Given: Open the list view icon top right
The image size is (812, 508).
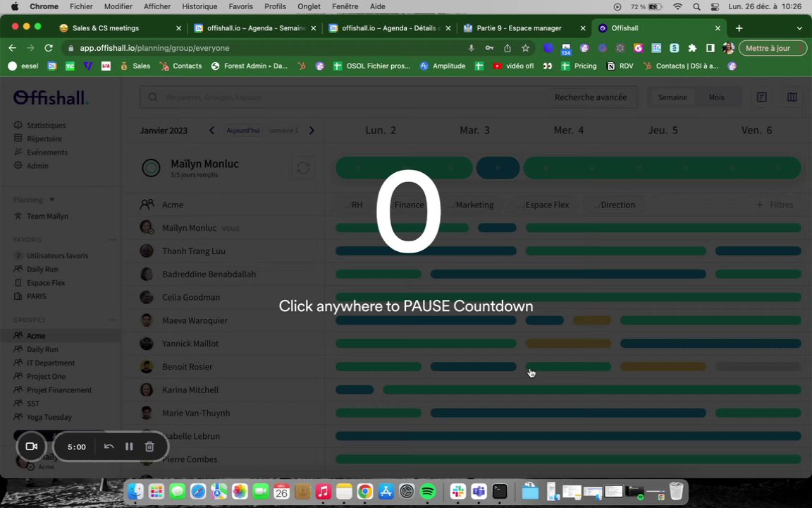Looking at the screenshot, I should 761,97.
